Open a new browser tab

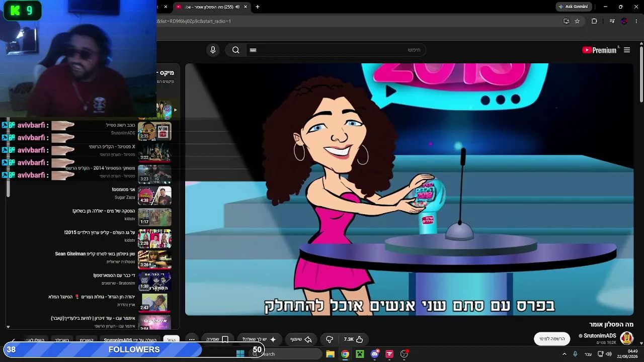tap(258, 7)
